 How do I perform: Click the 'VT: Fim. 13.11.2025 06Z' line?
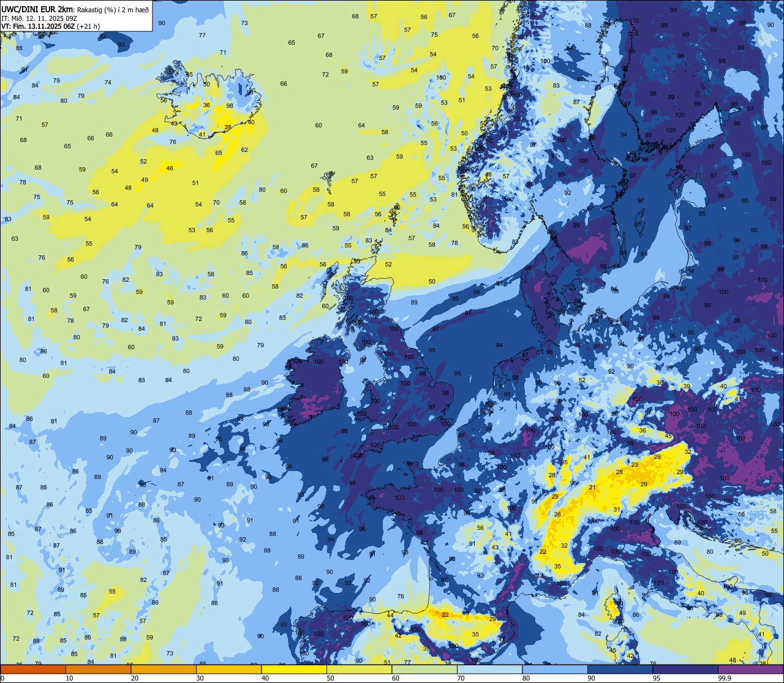38,26
